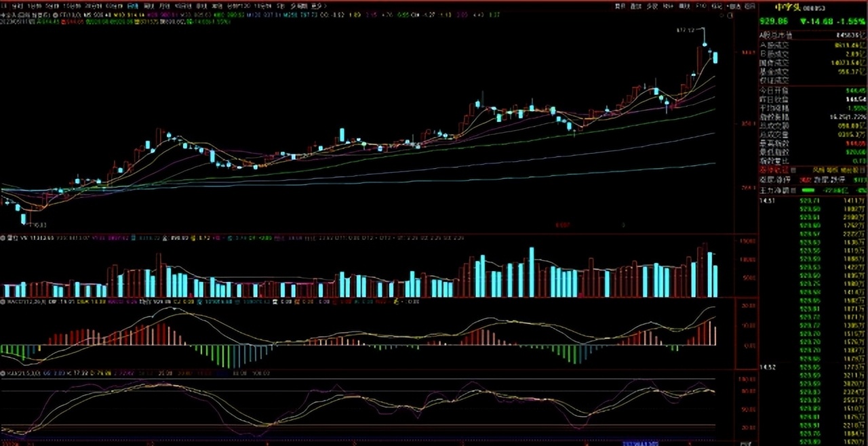The width and height of the screenshot is (868, 446).
Task: Add stock to watchlist with +自选
Action: click(734, 5)
